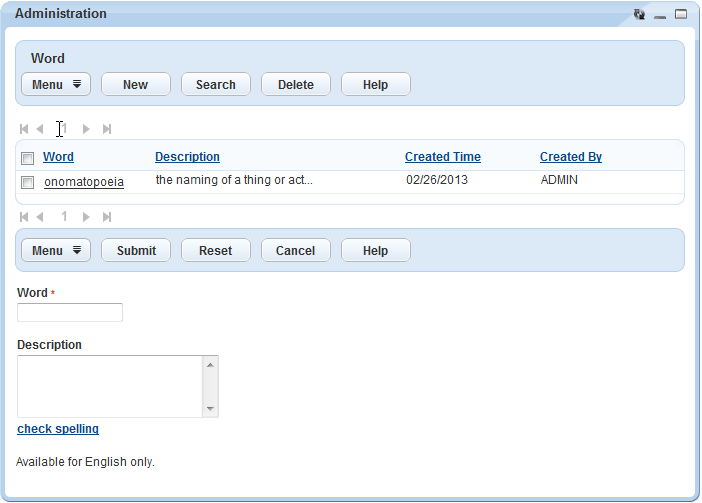Image resolution: width=702 pixels, height=503 pixels.
Task: Go to last page in top pager
Action: 107,129
